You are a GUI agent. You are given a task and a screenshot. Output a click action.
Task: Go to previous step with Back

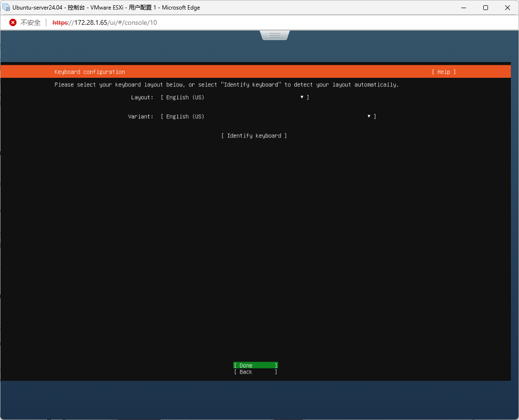coord(255,372)
